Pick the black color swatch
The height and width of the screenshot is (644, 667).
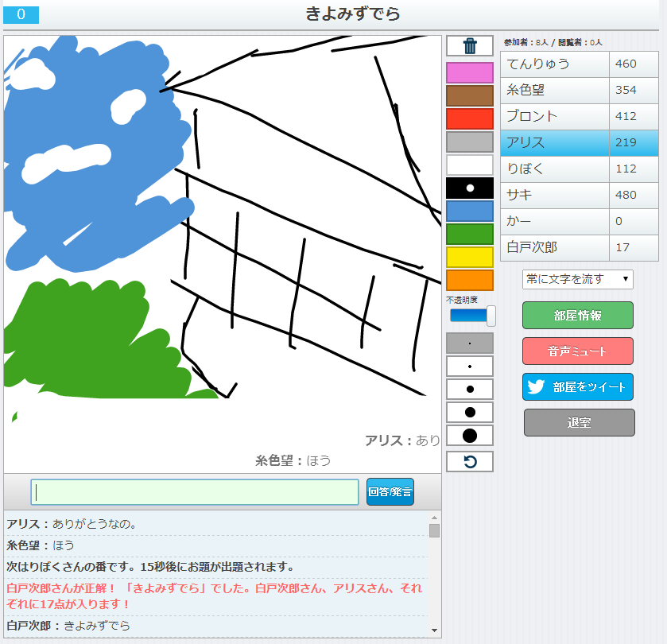pyautogui.click(x=470, y=188)
